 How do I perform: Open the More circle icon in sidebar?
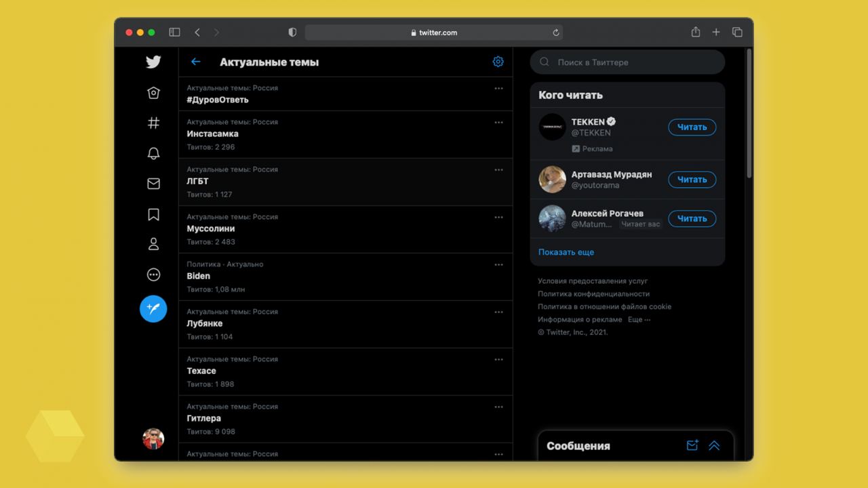(153, 274)
